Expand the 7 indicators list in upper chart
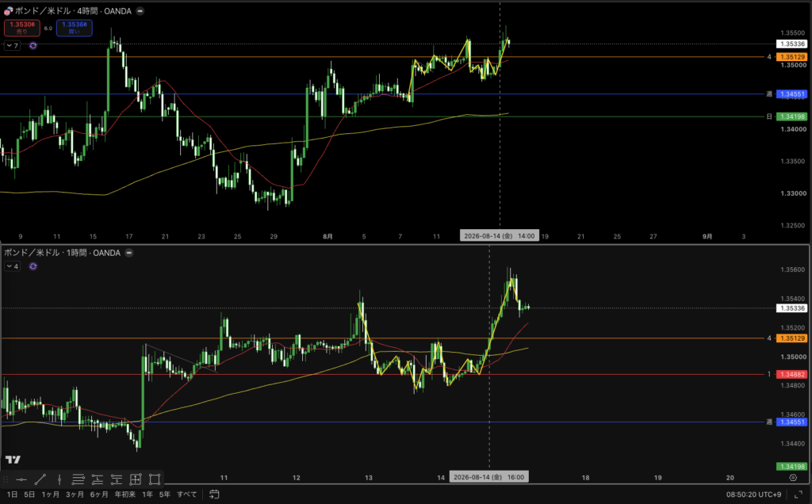Viewport: 812px width, 504px height. (13, 45)
